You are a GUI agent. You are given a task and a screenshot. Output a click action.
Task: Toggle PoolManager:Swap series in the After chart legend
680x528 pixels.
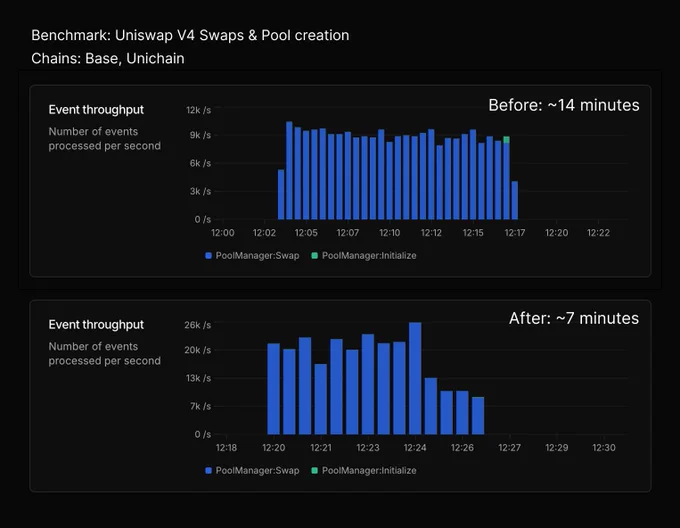(x=252, y=470)
